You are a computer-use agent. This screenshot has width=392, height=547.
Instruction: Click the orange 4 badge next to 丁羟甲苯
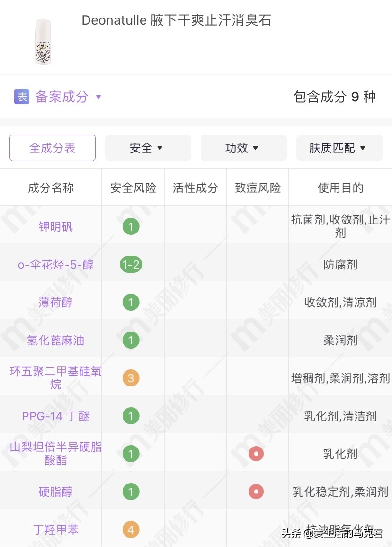click(x=131, y=529)
